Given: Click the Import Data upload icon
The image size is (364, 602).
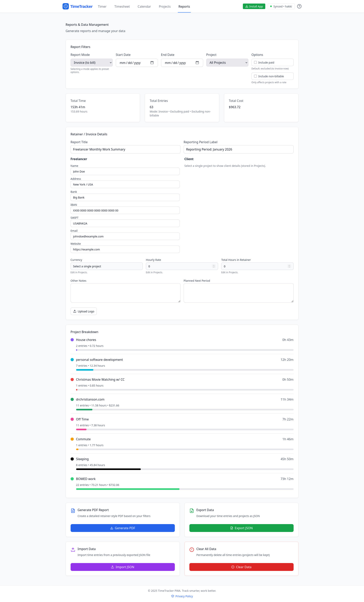Looking at the screenshot, I should 73,549.
